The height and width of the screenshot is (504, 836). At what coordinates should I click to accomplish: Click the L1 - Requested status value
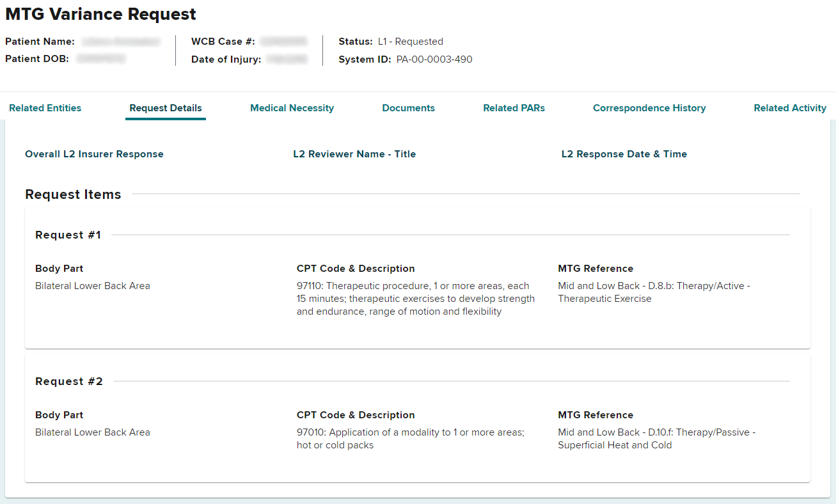410,42
